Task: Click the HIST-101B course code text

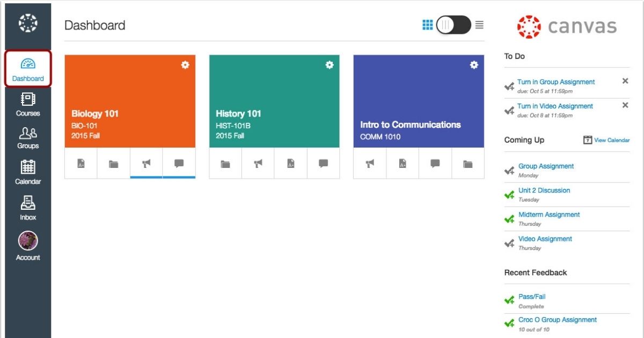Action: click(x=233, y=126)
